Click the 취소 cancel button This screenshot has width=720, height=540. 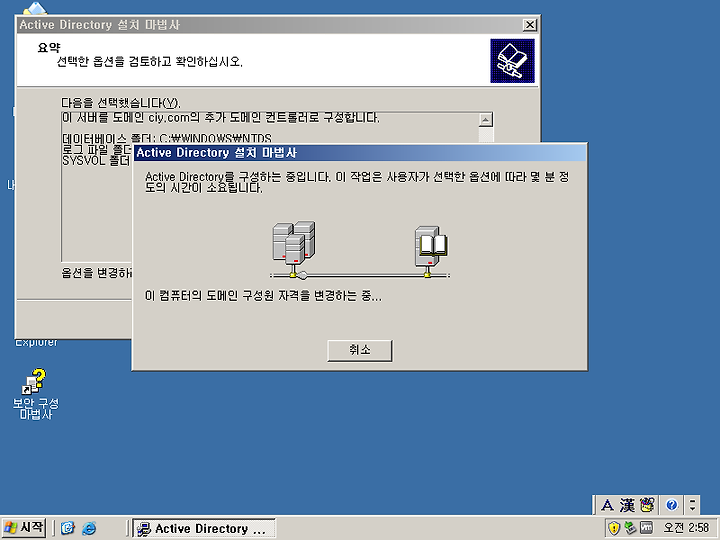(x=360, y=350)
